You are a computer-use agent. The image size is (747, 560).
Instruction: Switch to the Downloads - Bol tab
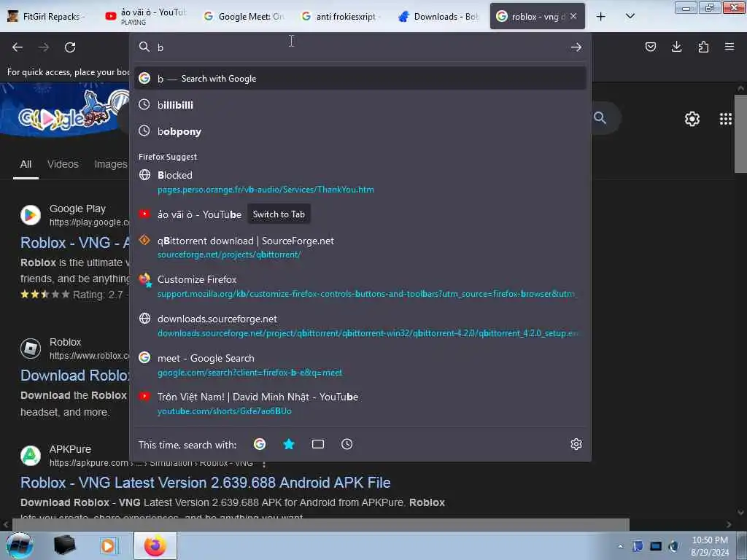(x=438, y=17)
